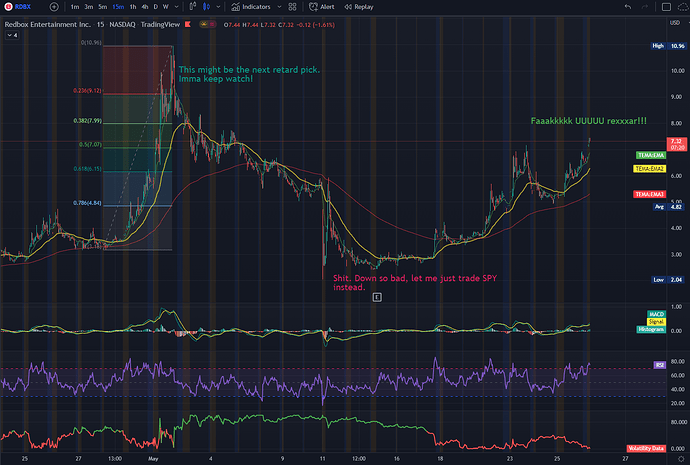Collapse the indicator legend with the 4 toggle
This screenshot has height=465, width=690.
tap(12, 35)
